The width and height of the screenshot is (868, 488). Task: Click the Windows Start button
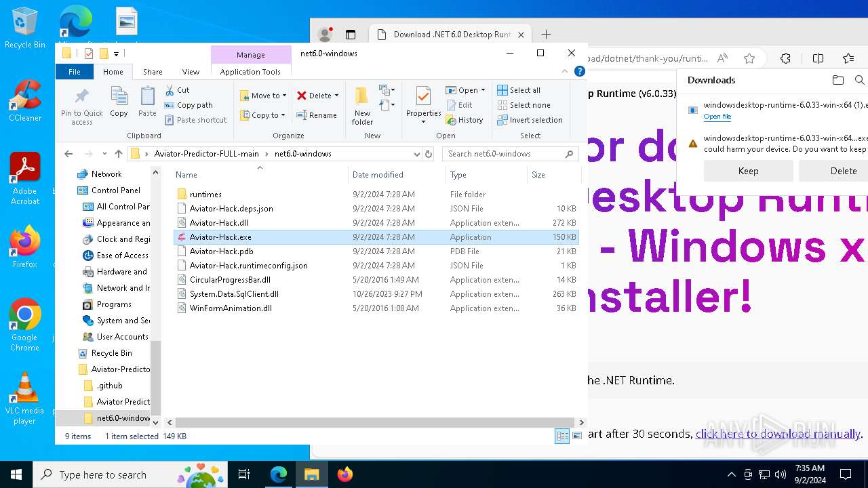pyautogui.click(x=16, y=474)
